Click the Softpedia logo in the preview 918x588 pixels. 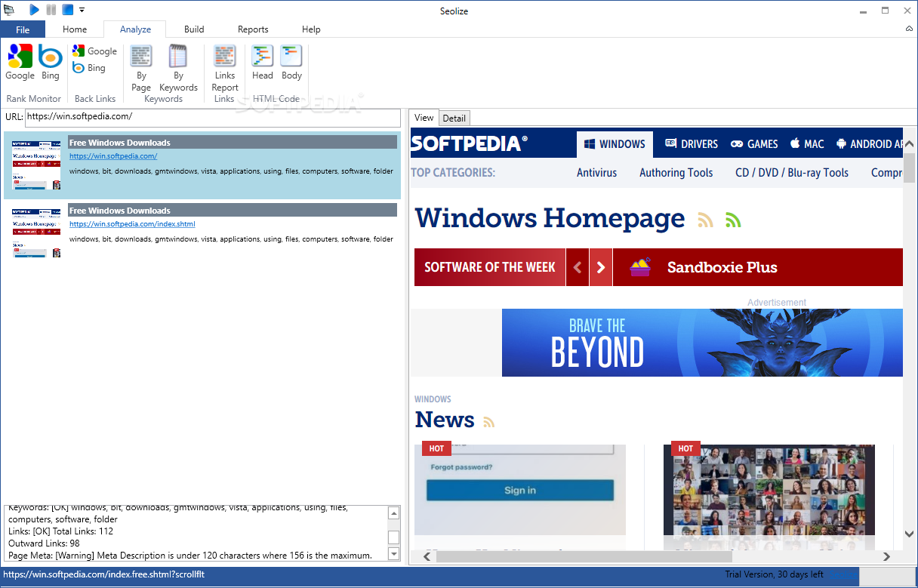pyautogui.click(x=469, y=143)
